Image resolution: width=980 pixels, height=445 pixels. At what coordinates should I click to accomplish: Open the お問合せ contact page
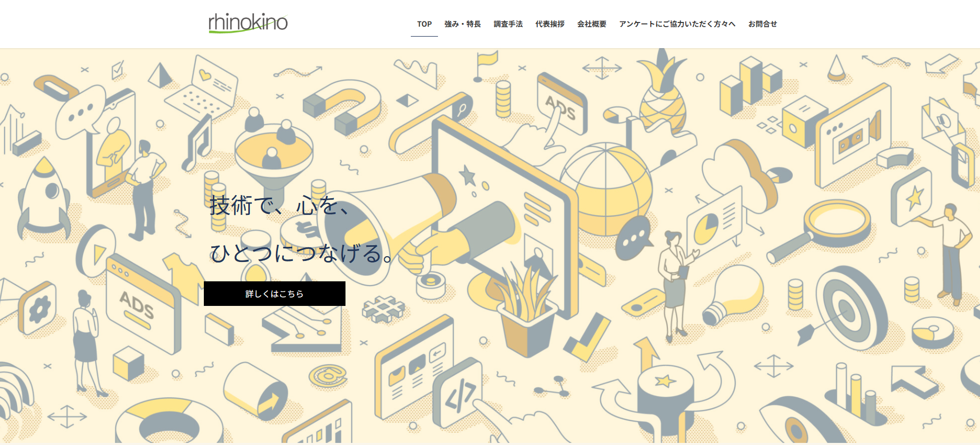(x=763, y=24)
